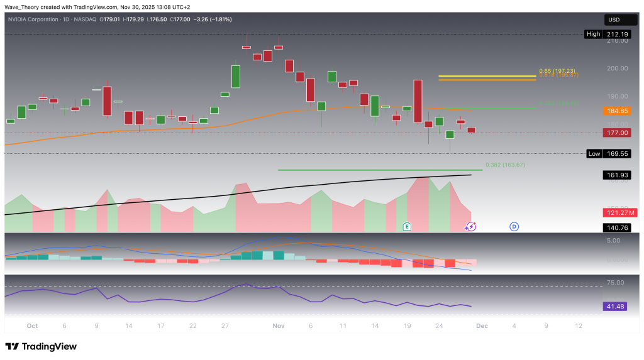The height and width of the screenshot is (360, 644).
Task: Select the red 177.00 current price label
Action: [616, 133]
